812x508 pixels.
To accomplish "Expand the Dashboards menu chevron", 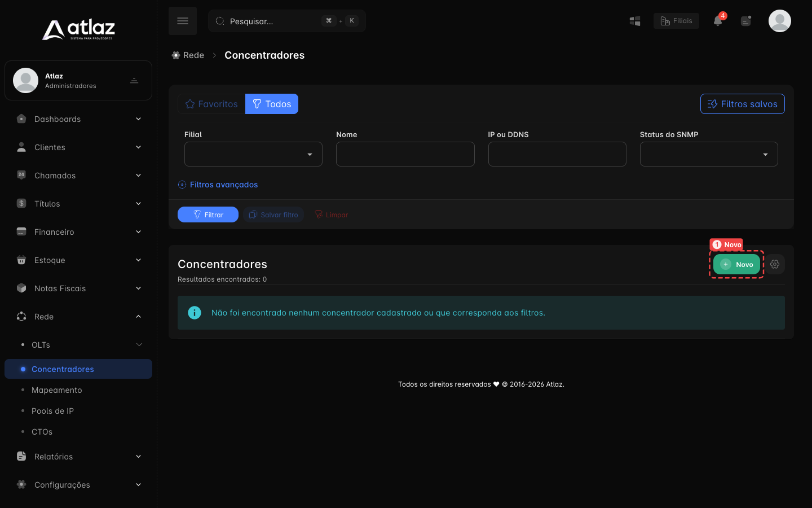I will click(x=138, y=119).
